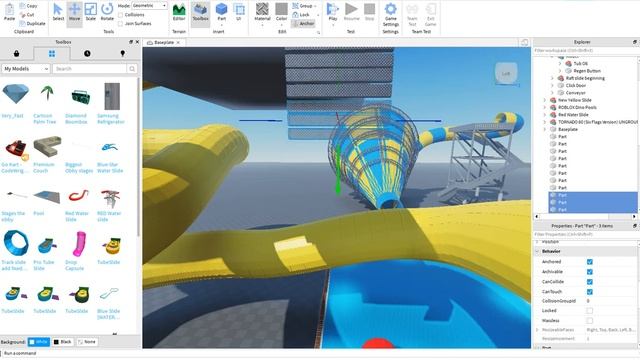Click the viewport view selector cube
Image resolution: width=640 pixels, height=360 pixels.
(x=506, y=73)
